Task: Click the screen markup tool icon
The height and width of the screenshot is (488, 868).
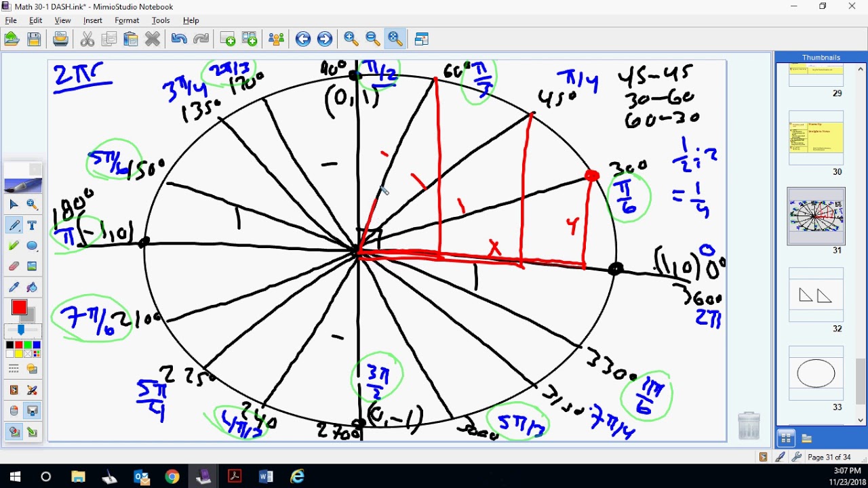Action: tap(14, 432)
